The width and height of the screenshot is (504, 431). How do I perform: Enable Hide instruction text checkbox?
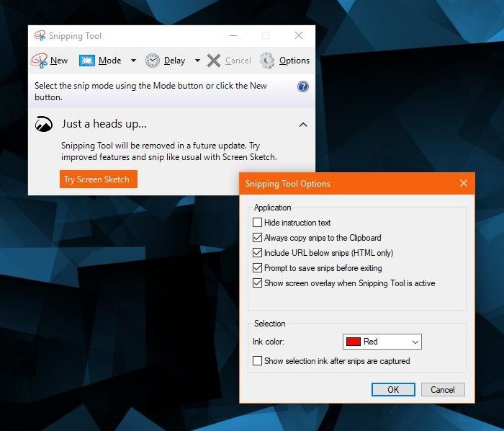[258, 223]
